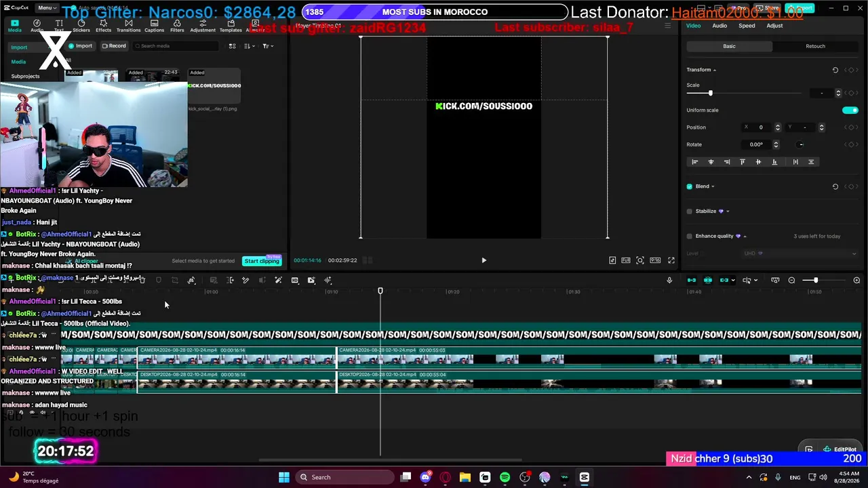Switch to the Adjust tab
868x488 pixels.
(x=774, y=26)
